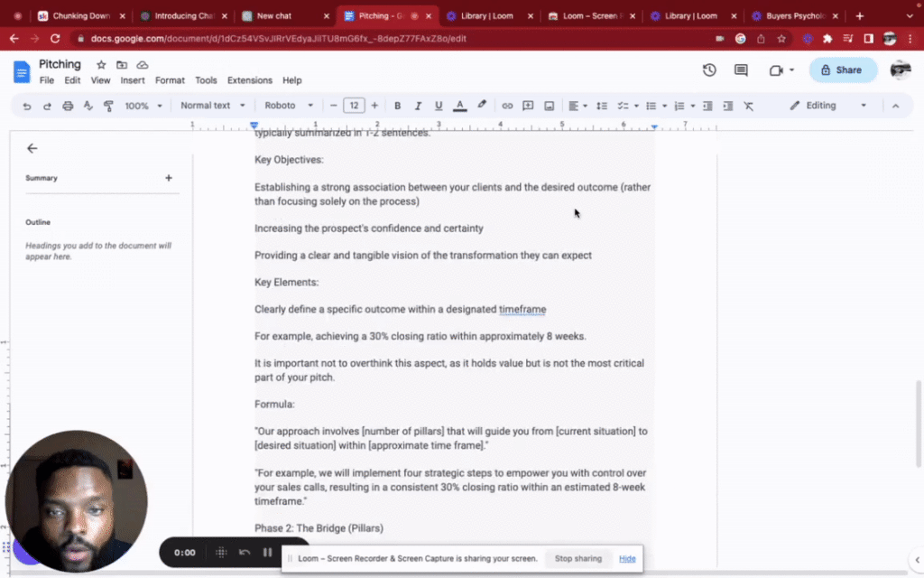Increase the paragraph indent
The image size is (924, 578).
[x=728, y=107]
